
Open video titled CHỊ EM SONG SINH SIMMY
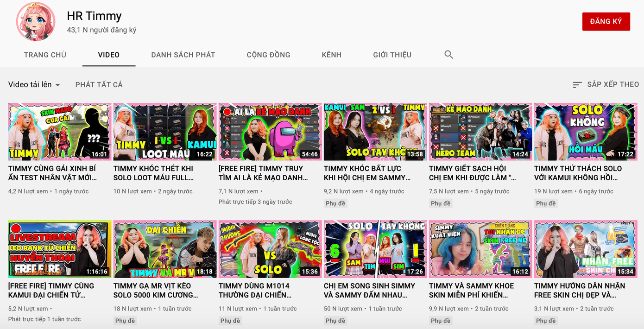pyautogui.click(x=371, y=291)
